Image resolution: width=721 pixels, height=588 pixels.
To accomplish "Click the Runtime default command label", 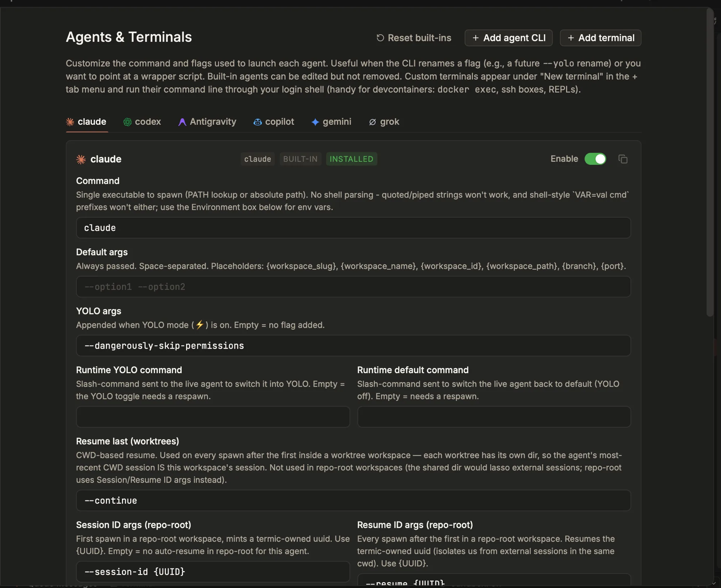I will [413, 370].
